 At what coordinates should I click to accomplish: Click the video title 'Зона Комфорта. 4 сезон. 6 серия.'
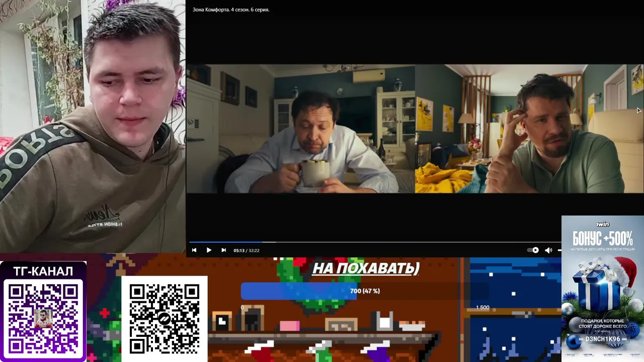pyautogui.click(x=231, y=10)
